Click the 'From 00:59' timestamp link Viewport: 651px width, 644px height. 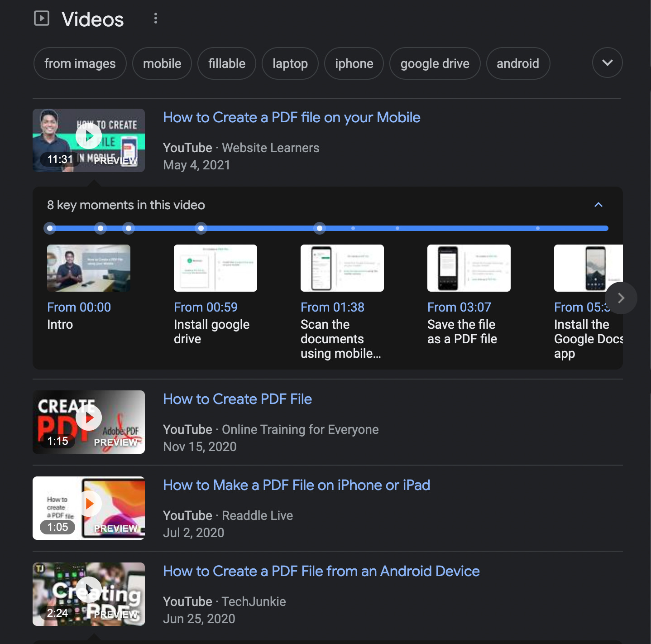click(x=206, y=307)
